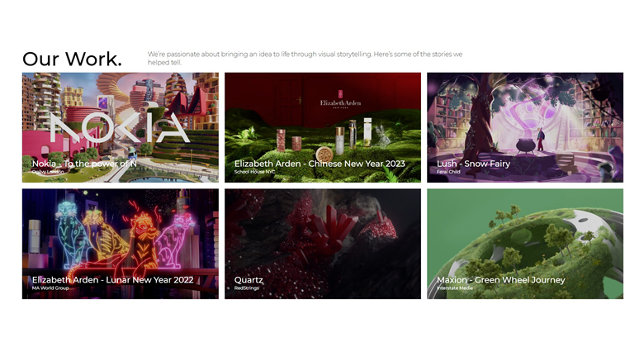The image size is (644, 347).
Task: Open the Elizabeth Arden Chinese New Year 2023 thumbnail
Action: [323, 127]
